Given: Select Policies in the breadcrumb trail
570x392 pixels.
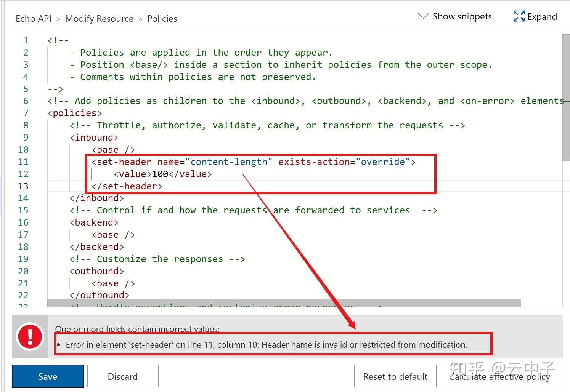Looking at the screenshot, I should pyautogui.click(x=162, y=18).
